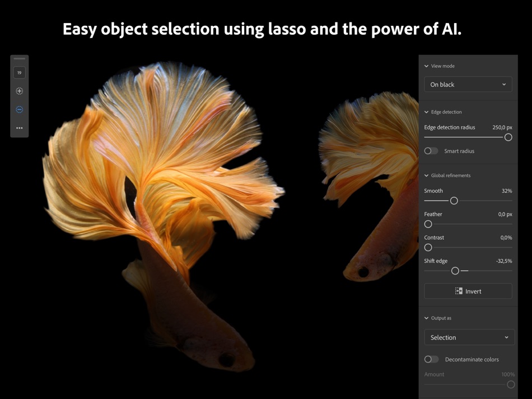Viewport: 532px width, 399px height.
Task: Collapse the Global refinements section
Action: click(x=427, y=175)
